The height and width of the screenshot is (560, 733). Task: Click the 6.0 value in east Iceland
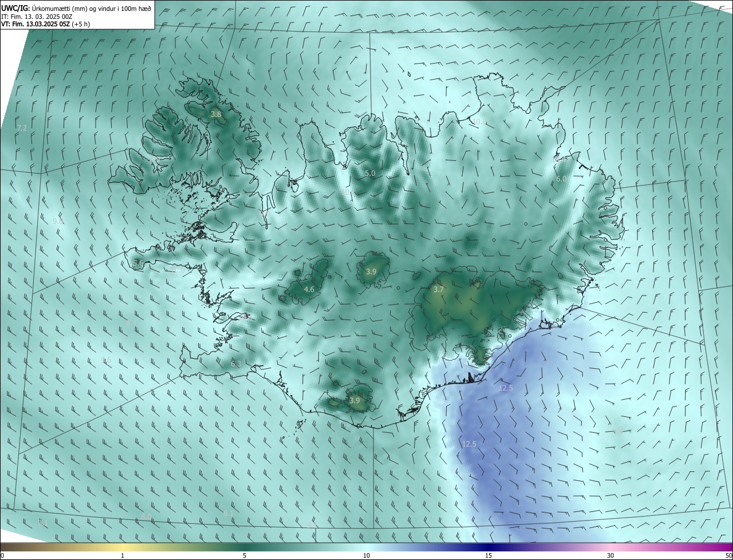click(x=561, y=179)
